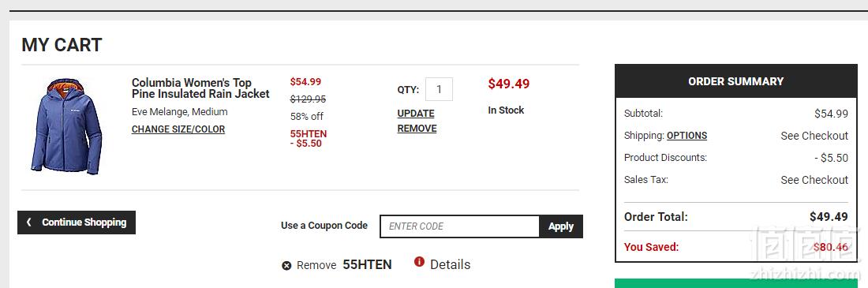Click Remove text beside 55HTEN coupon

click(316, 265)
